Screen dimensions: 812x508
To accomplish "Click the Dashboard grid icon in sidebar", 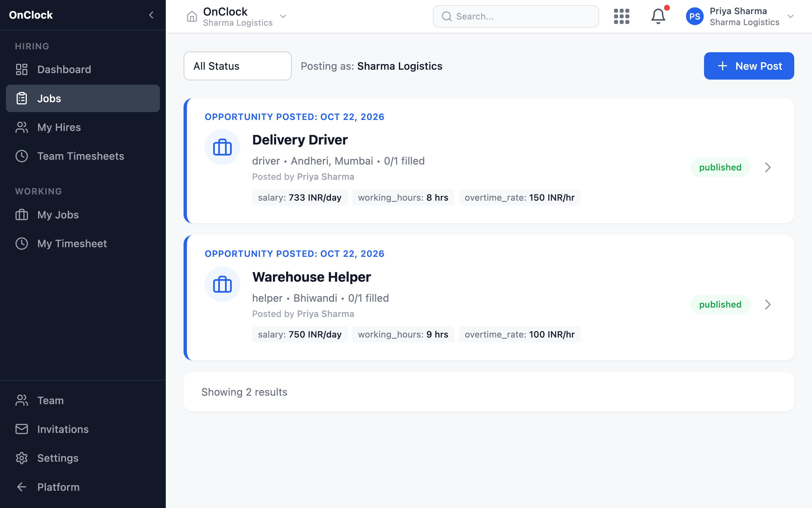I will (x=22, y=69).
